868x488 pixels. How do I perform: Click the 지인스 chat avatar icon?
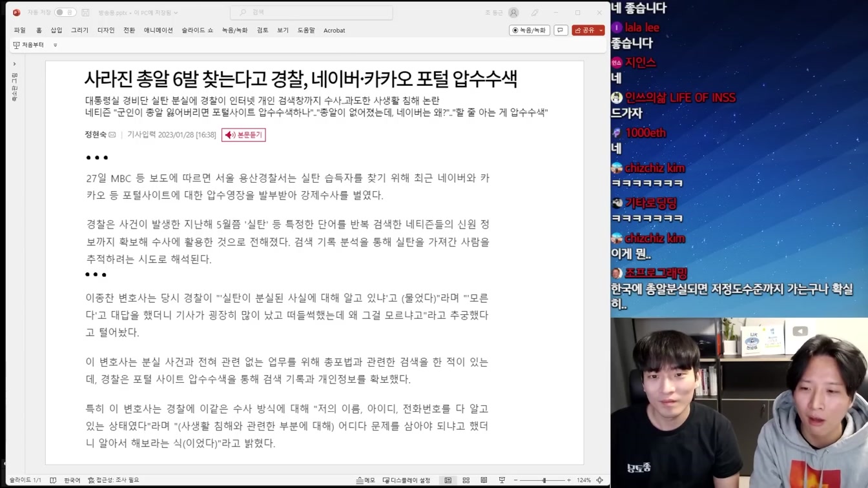617,63
